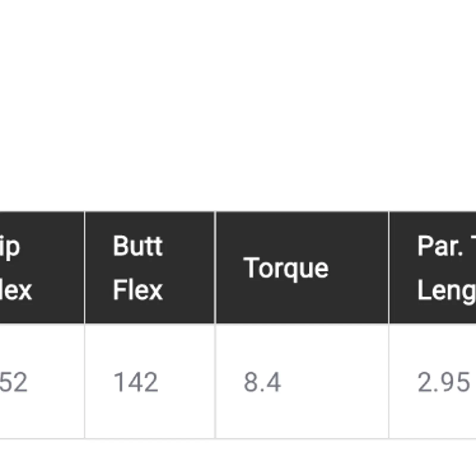Image resolution: width=476 pixels, height=476 pixels.
Task: Click the cut-off "Leng" header text
Action: (x=446, y=290)
